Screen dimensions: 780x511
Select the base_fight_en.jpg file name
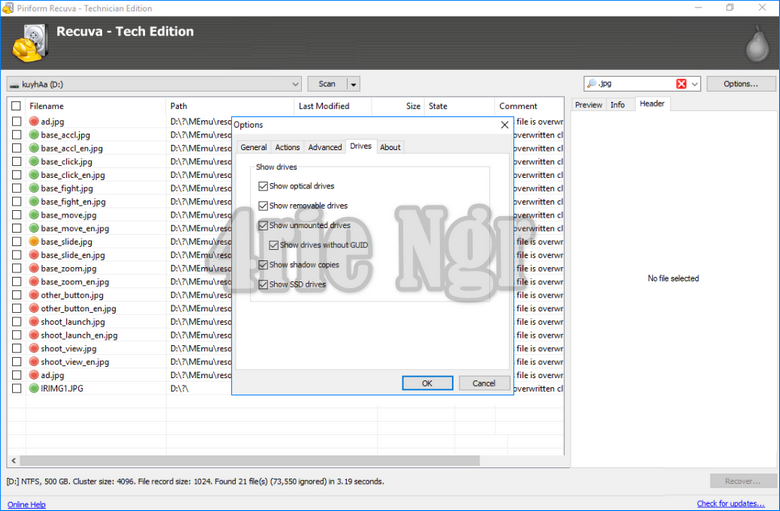[x=73, y=202]
